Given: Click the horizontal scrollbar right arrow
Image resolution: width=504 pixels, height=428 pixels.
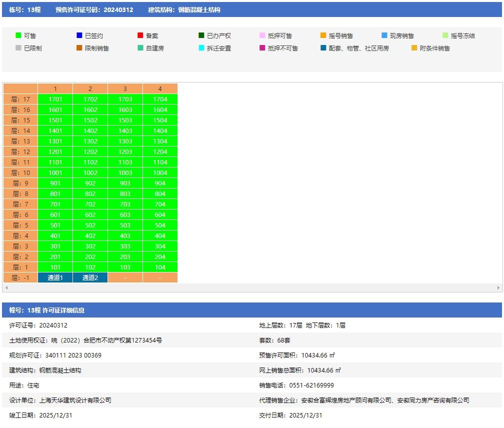Looking at the screenshot, I should click(498, 287).
